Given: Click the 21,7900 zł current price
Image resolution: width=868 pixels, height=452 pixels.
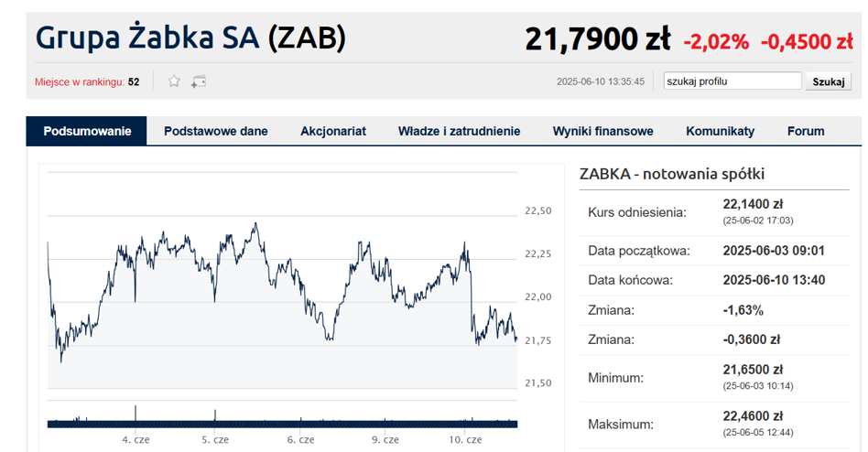Looking at the screenshot, I should click(x=597, y=40).
